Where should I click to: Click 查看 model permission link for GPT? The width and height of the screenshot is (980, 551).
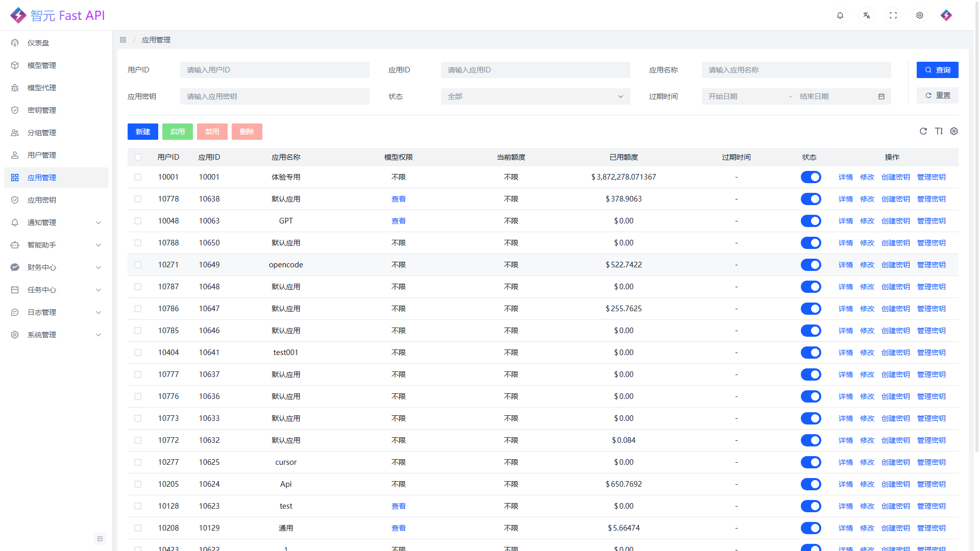(x=398, y=221)
